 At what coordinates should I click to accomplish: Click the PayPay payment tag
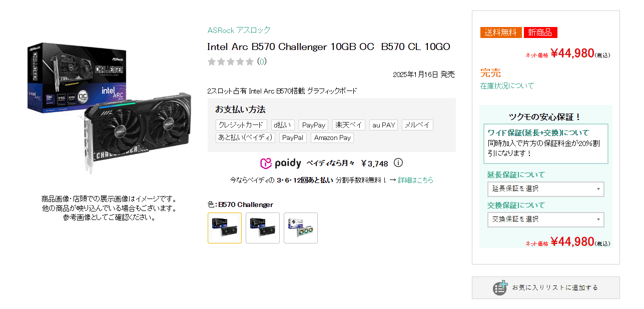314,125
